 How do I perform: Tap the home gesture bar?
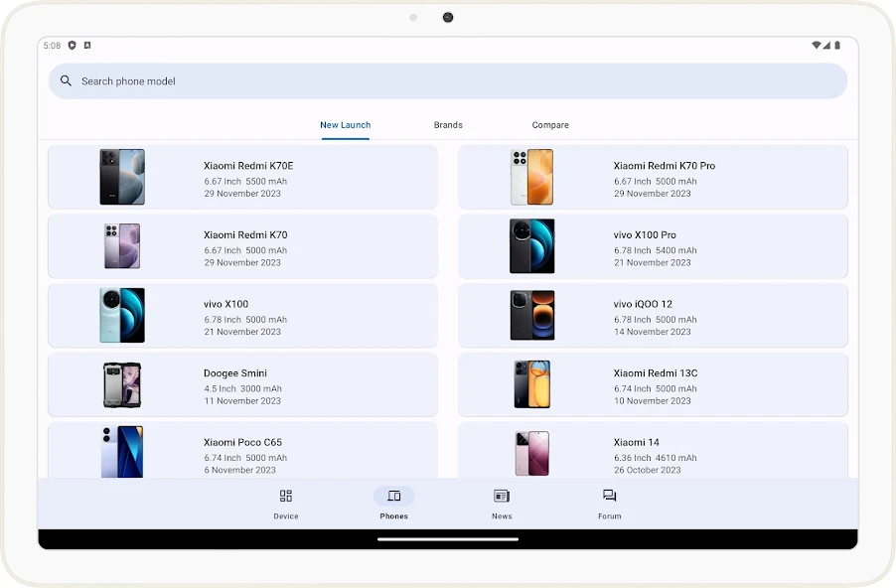tap(448, 539)
